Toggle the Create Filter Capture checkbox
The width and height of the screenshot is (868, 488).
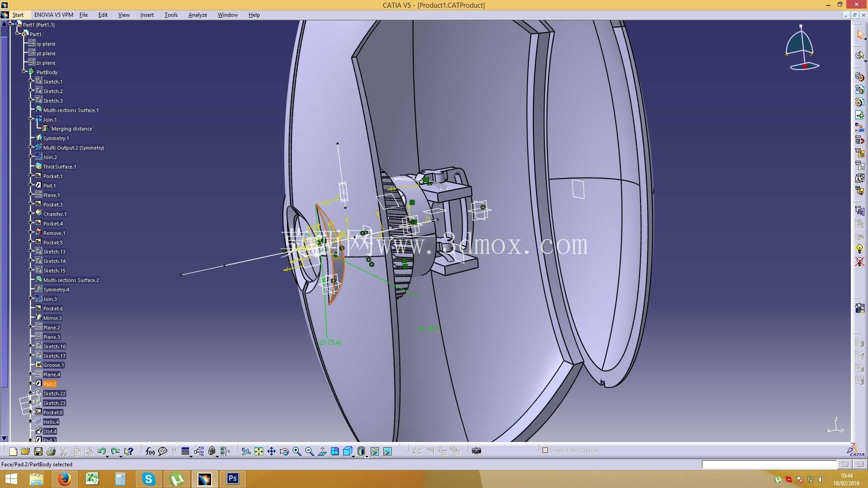coord(545,450)
